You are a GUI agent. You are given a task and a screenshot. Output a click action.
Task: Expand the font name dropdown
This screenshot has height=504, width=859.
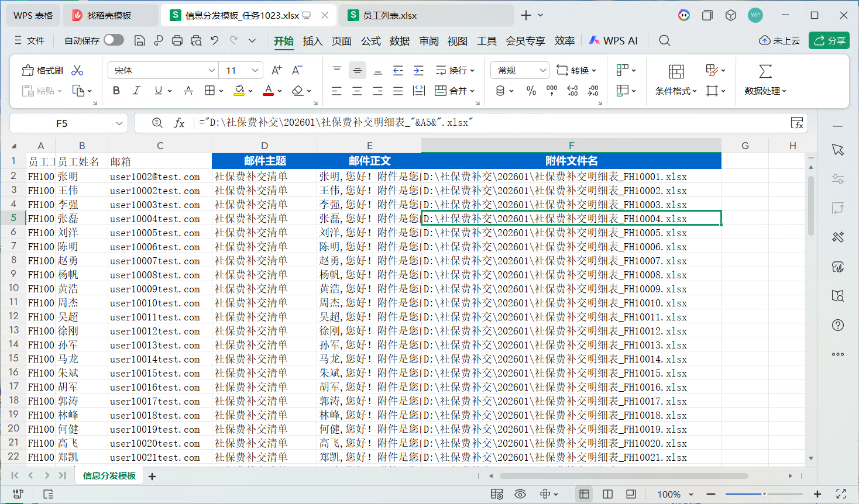coord(211,70)
